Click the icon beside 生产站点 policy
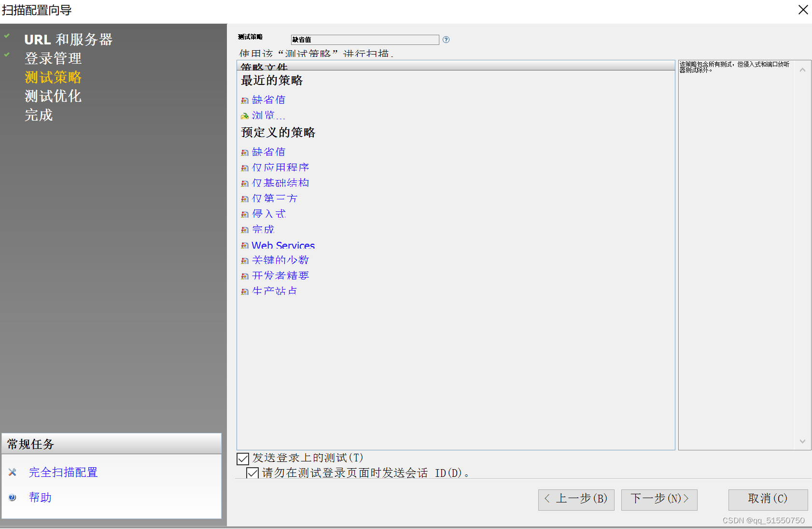Viewport: 812px width, 529px height. pyautogui.click(x=245, y=292)
